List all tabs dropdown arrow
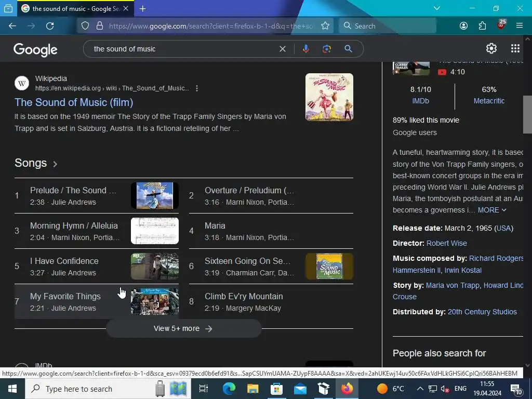Image resolution: width=532 pixels, height=399 pixels. click(436, 8)
